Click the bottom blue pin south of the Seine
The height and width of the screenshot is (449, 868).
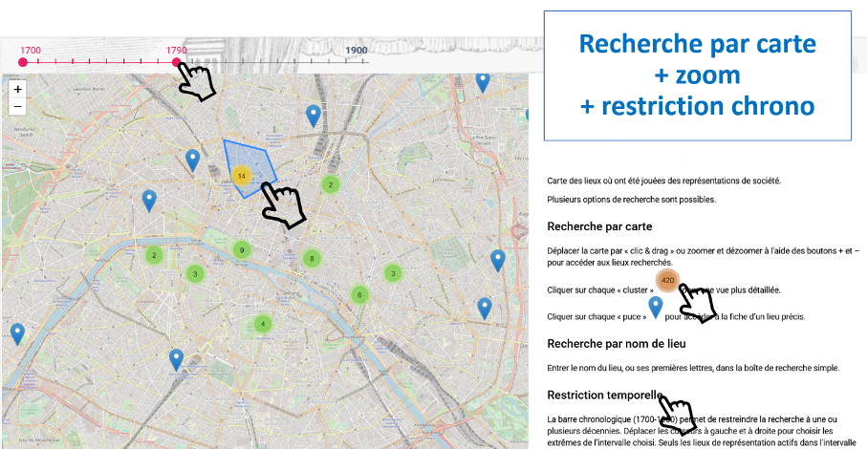[176, 358]
